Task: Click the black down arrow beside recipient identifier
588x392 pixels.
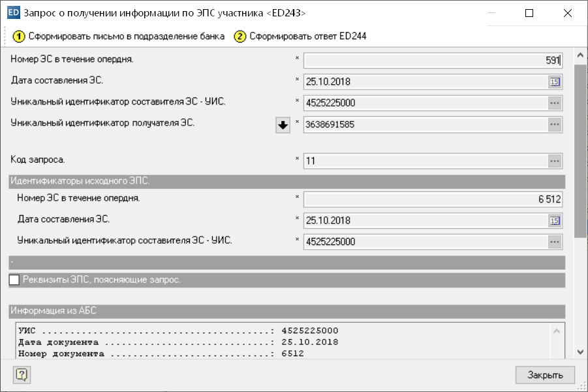Action: [x=283, y=126]
